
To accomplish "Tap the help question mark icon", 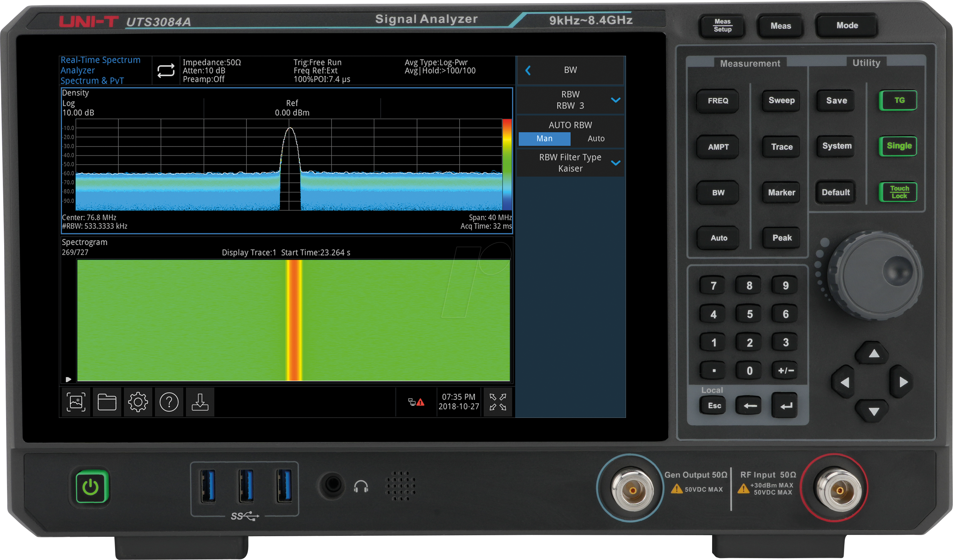I will (169, 402).
